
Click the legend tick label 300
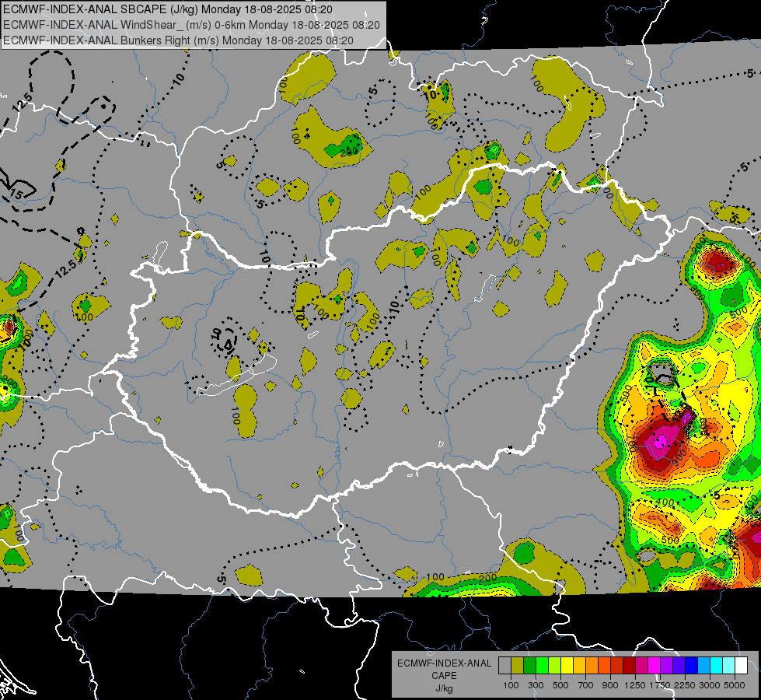coord(536,685)
